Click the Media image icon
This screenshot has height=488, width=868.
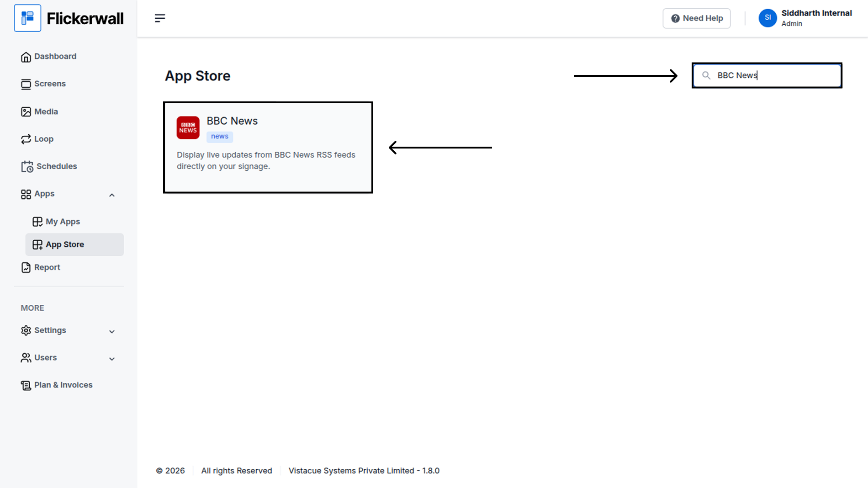26,112
